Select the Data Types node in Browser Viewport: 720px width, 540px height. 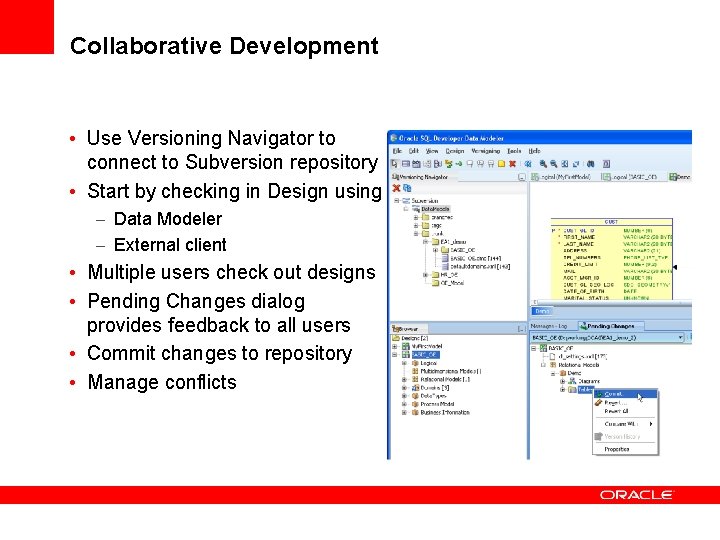433,396
